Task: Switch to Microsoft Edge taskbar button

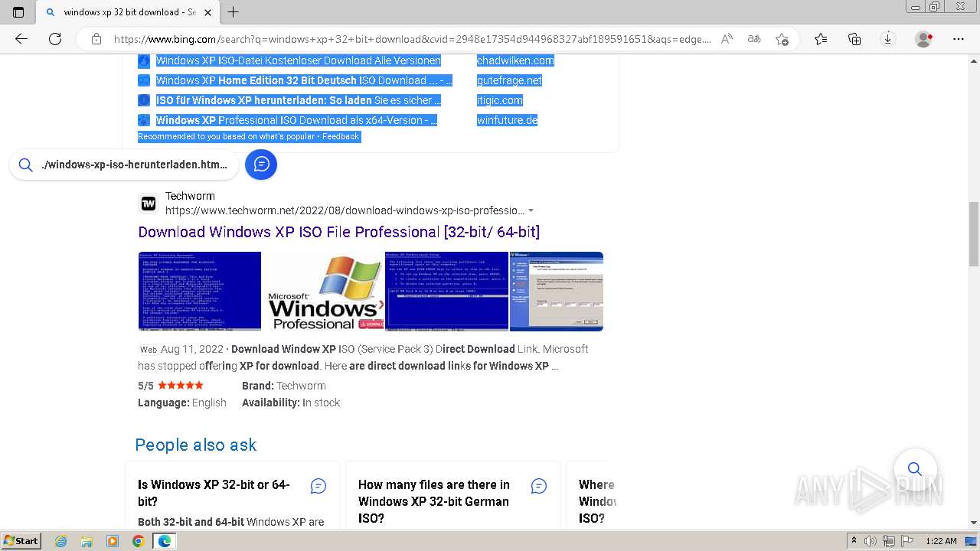Action: pyautogui.click(x=164, y=541)
